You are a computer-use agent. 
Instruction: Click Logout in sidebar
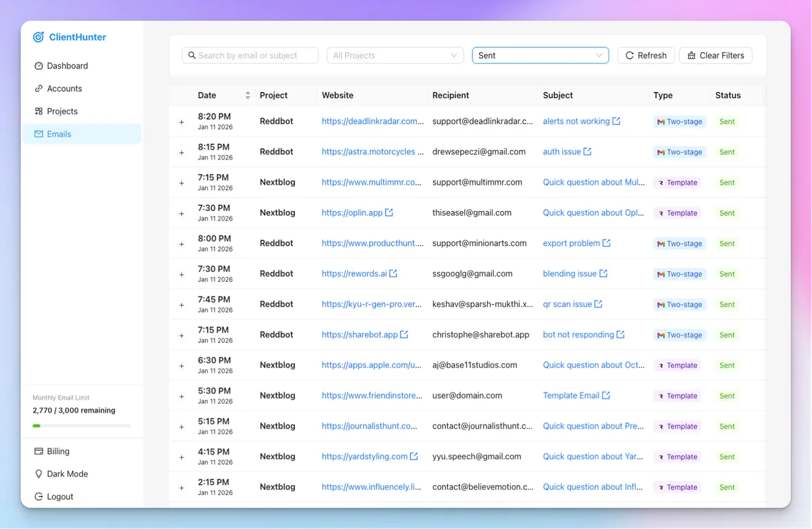tap(82, 497)
